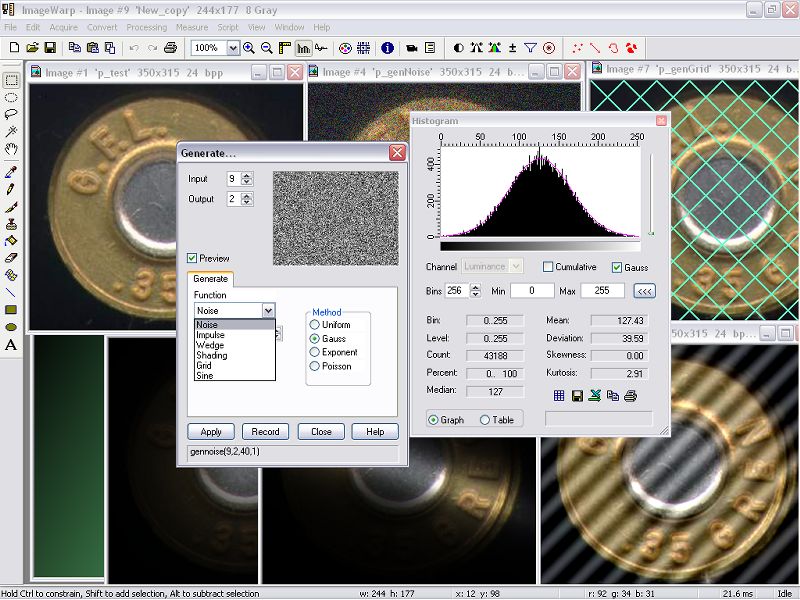
Task: Select the Eyedropper color picker tool
Action: pyautogui.click(x=11, y=172)
